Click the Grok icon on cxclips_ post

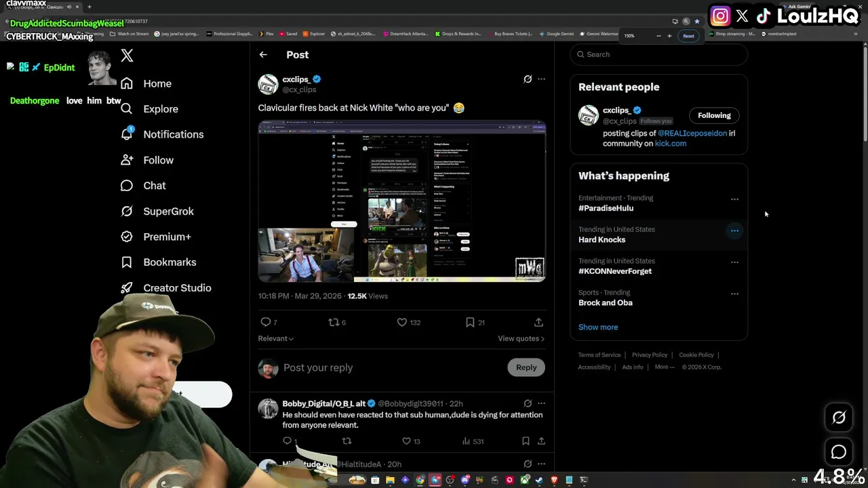[528, 79]
